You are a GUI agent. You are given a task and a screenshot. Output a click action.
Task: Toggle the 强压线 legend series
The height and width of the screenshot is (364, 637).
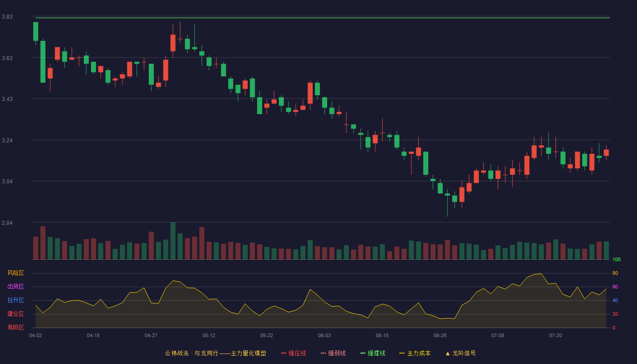coord(293,353)
